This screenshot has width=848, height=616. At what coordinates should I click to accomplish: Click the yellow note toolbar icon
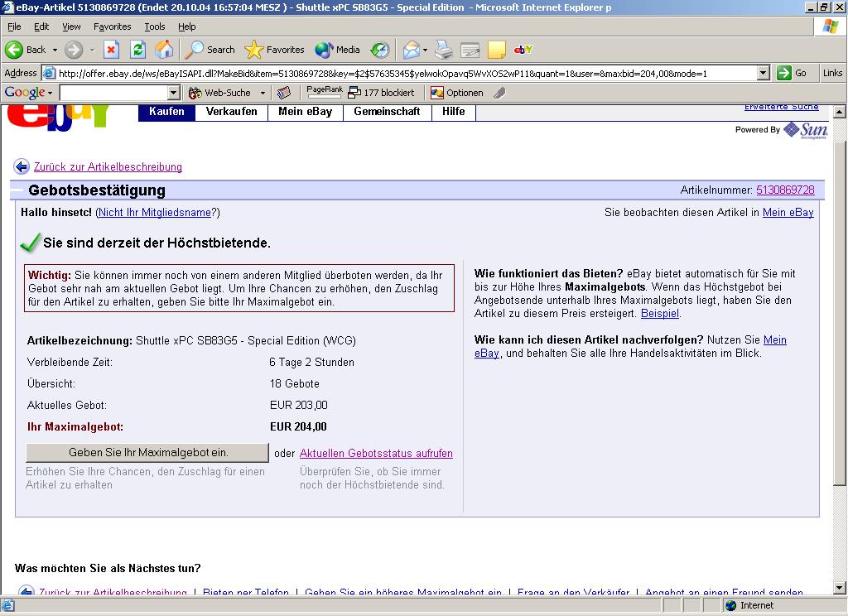click(x=497, y=50)
